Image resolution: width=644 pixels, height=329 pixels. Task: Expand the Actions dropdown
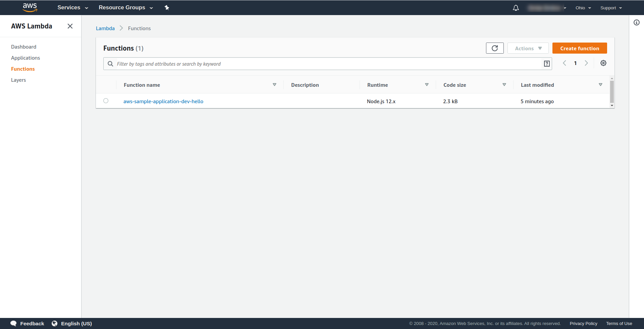coord(528,48)
